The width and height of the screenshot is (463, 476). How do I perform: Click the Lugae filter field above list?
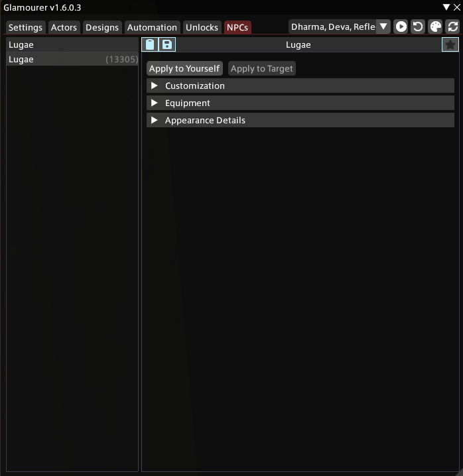click(x=72, y=44)
